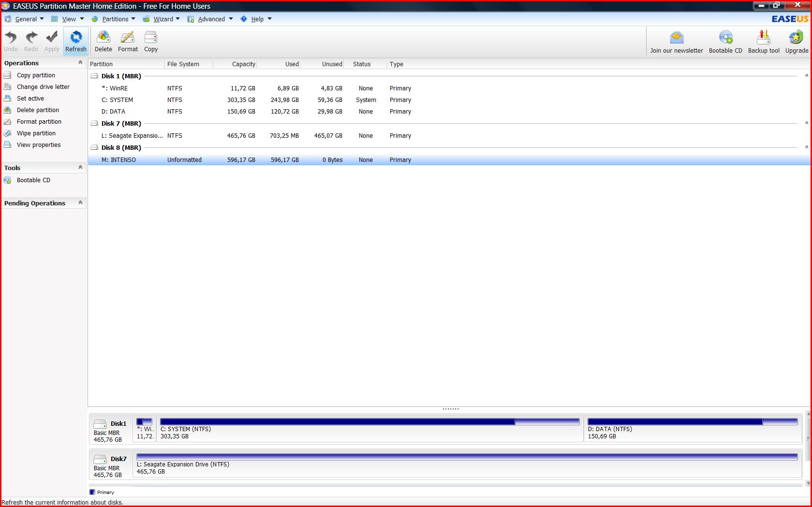
Task: Select the M: INTENSO partition row
Action: [449, 160]
